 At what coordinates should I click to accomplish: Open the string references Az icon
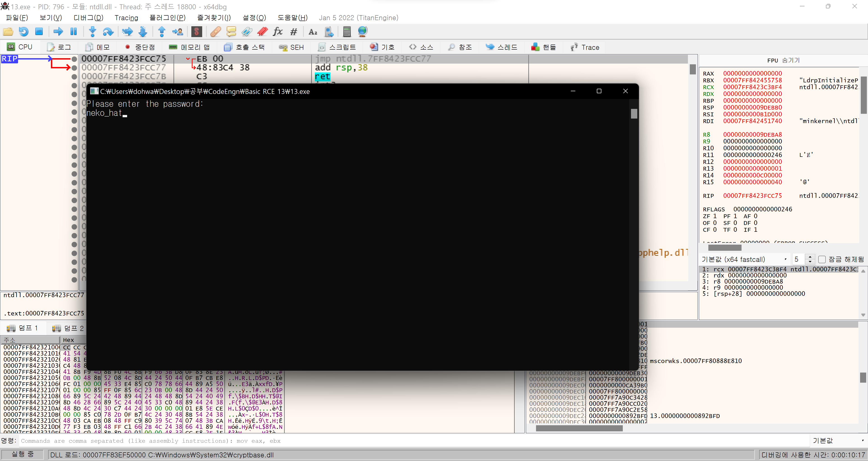[313, 32]
